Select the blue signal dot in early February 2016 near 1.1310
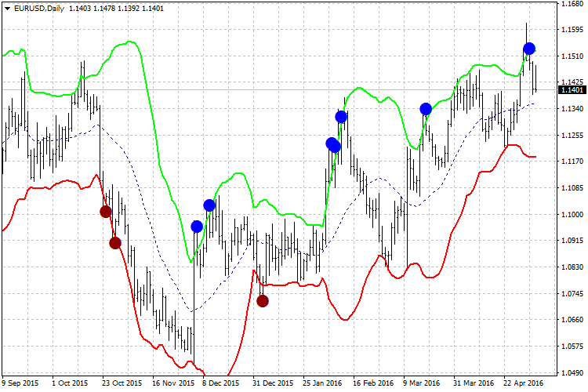The width and height of the screenshot is (588, 392). [341, 117]
